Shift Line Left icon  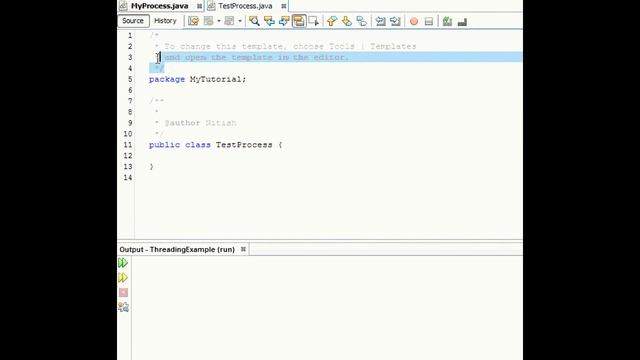pos(380,21)
